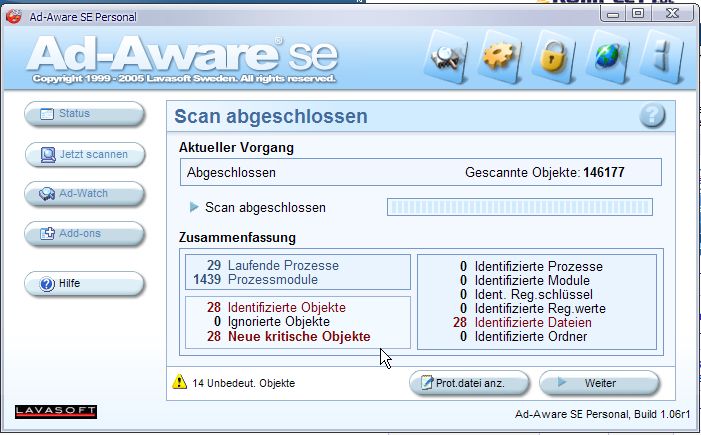Open settings via the gear icon
The image size is (701, 435).
click(499, 57)
